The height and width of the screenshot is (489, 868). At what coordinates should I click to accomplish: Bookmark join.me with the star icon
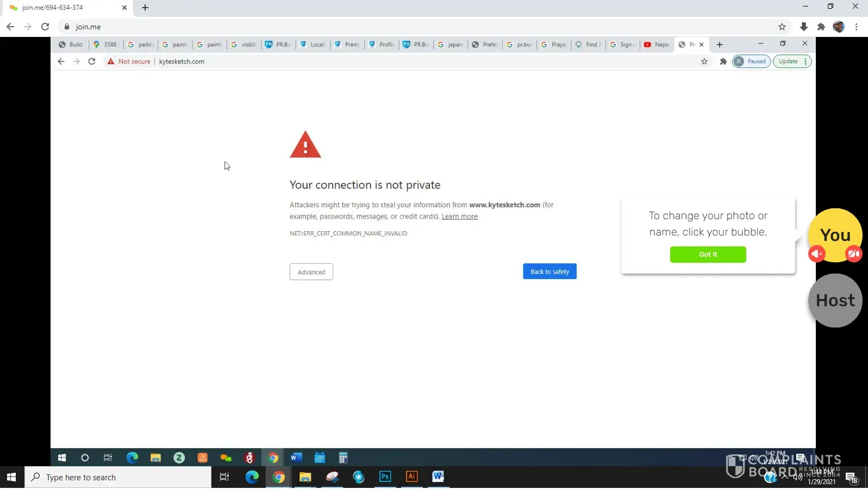782,27
